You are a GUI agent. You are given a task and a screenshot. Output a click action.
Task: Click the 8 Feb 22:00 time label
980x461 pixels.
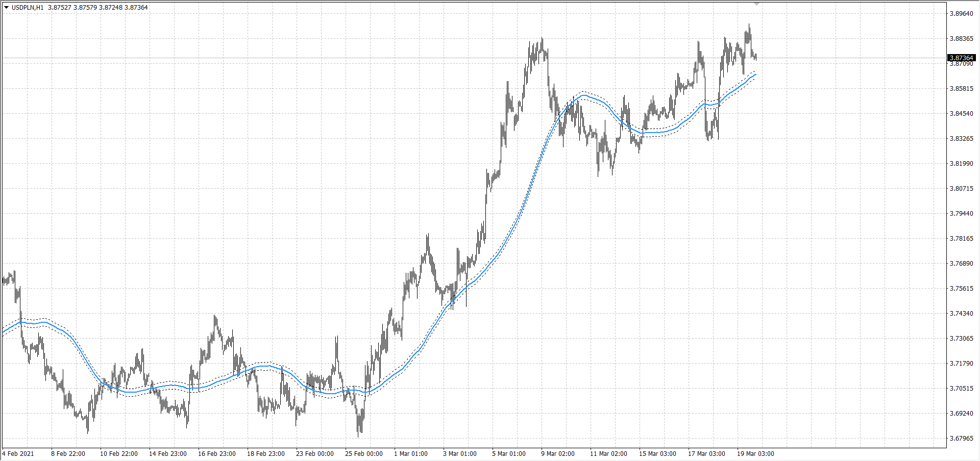click(x=68, y=454)
